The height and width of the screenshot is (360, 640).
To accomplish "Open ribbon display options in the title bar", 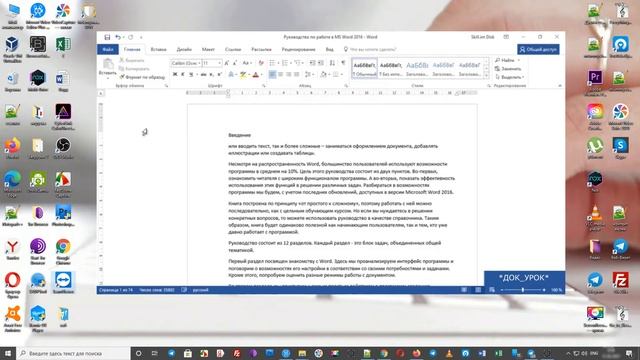I will click(506, 37).
